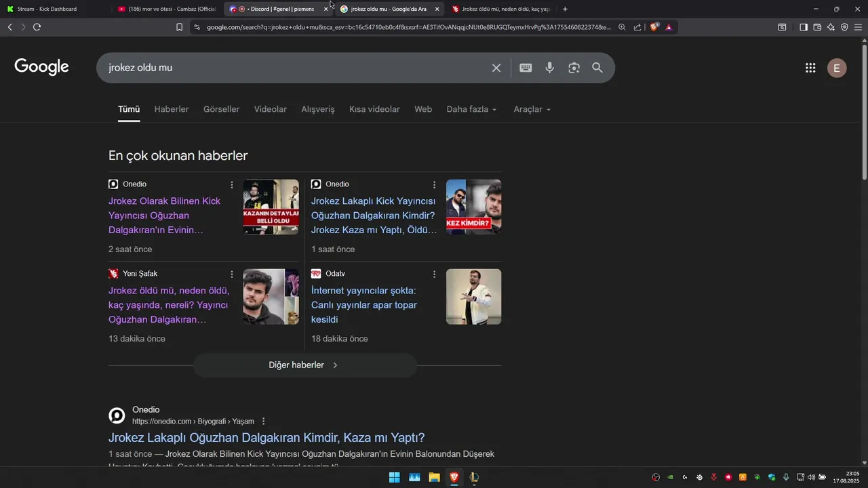Switch to the 'Jrokez öldü mü, neden öldü' tab
Viewport: 868px width, 488px height.
502,9
